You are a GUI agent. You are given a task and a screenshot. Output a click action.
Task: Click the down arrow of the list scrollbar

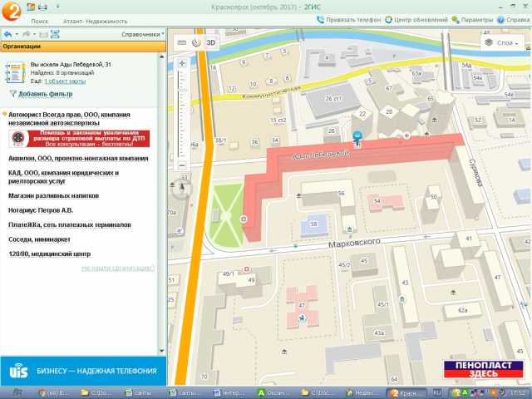[x=161, y=351]
